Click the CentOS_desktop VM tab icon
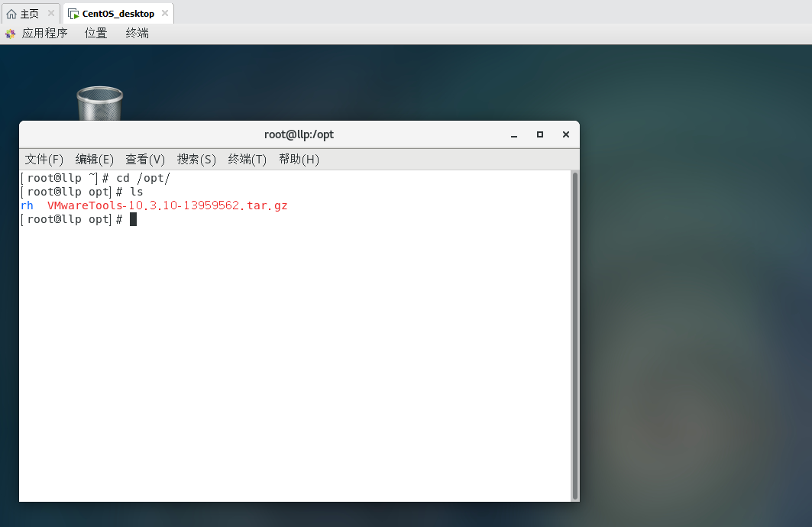812x527 pixels. point(73,14)
